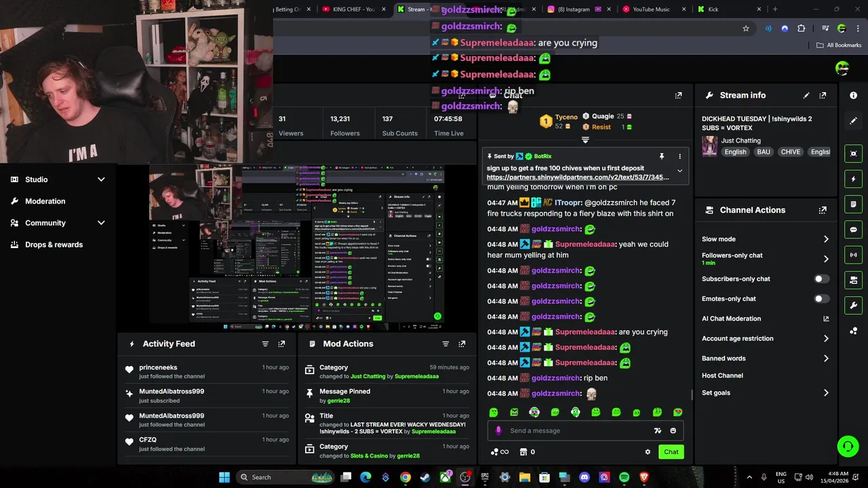Open Mod Actions filter icon
The height and width of the screenshot is (488, 868).
click(446, 344)
